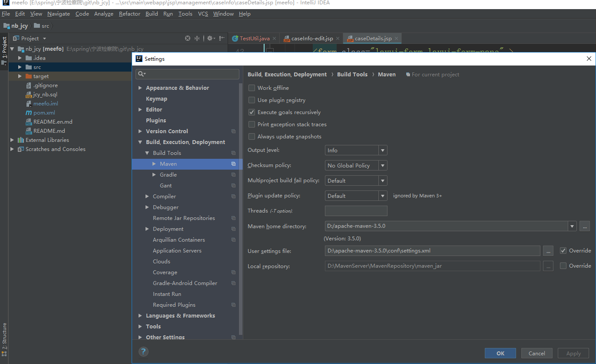
Task: Uncheck Override for User settings file
Action: (563, 250)
